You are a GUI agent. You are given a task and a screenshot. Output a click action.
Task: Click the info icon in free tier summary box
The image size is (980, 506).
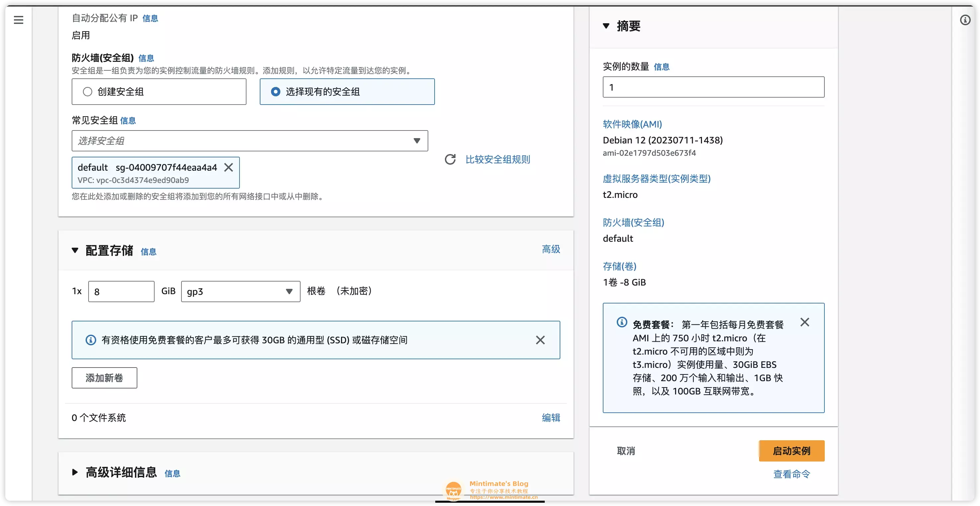coord(622,322)
